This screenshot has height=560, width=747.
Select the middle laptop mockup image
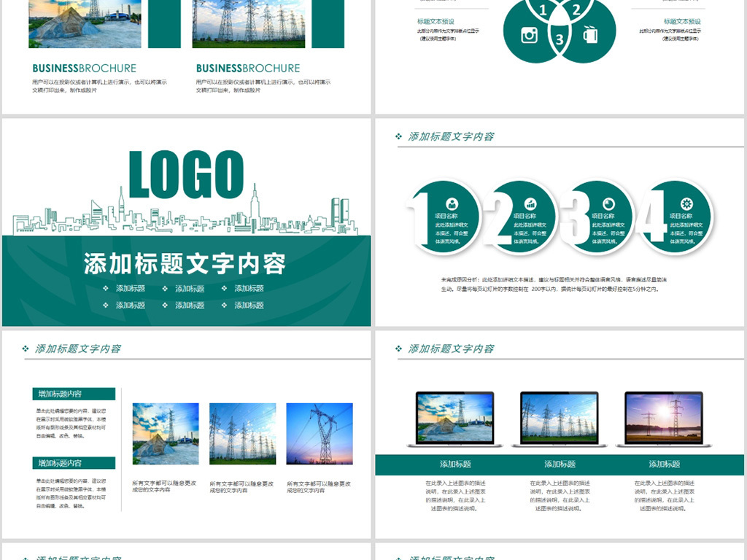point(559,419)
